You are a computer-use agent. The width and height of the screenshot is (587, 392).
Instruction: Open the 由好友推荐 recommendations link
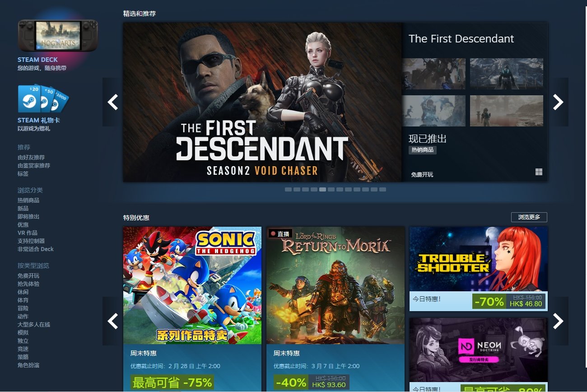(x=31, y=157)
